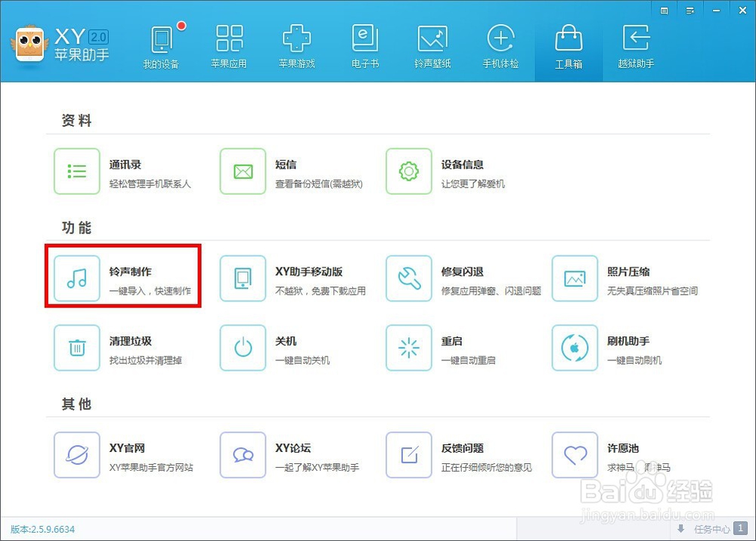Click the 反馈问题 edit note icon
756x541 pixels.
408,454
